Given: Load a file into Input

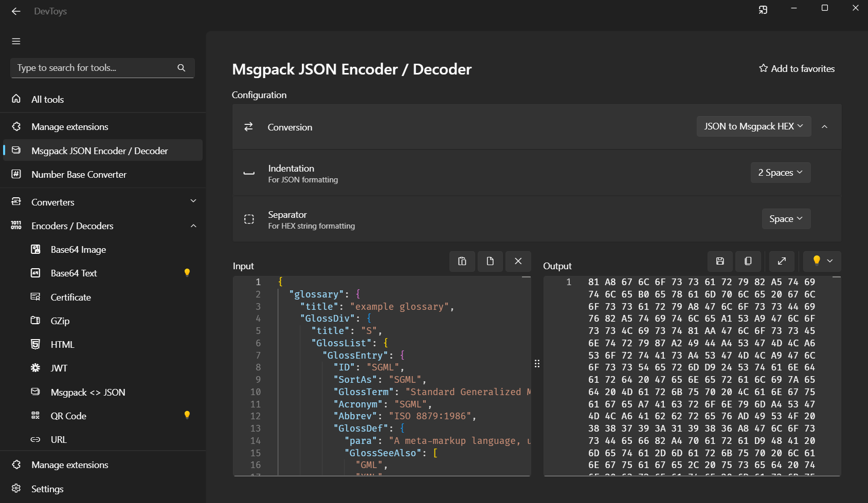Looking at the screenshot, I should [x=490, y=261].
